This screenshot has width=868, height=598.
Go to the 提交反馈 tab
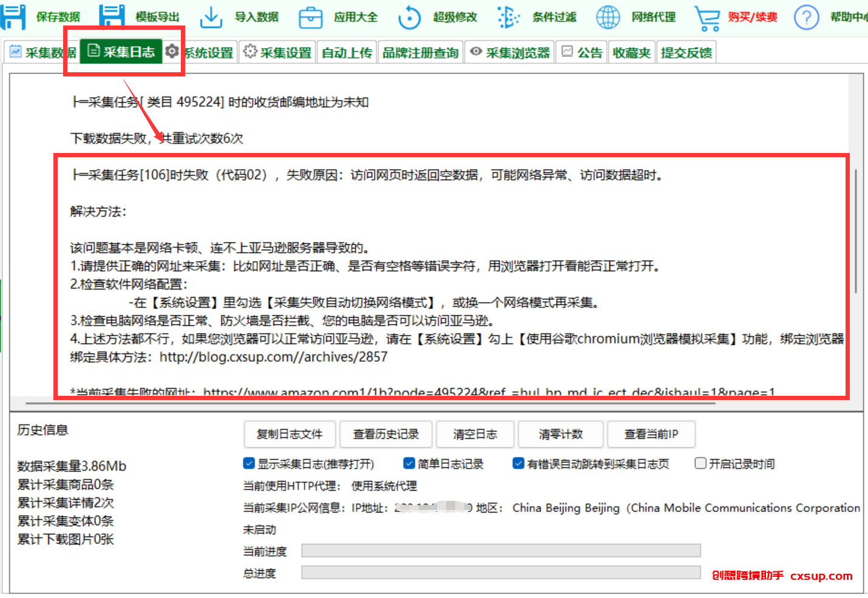687,53
